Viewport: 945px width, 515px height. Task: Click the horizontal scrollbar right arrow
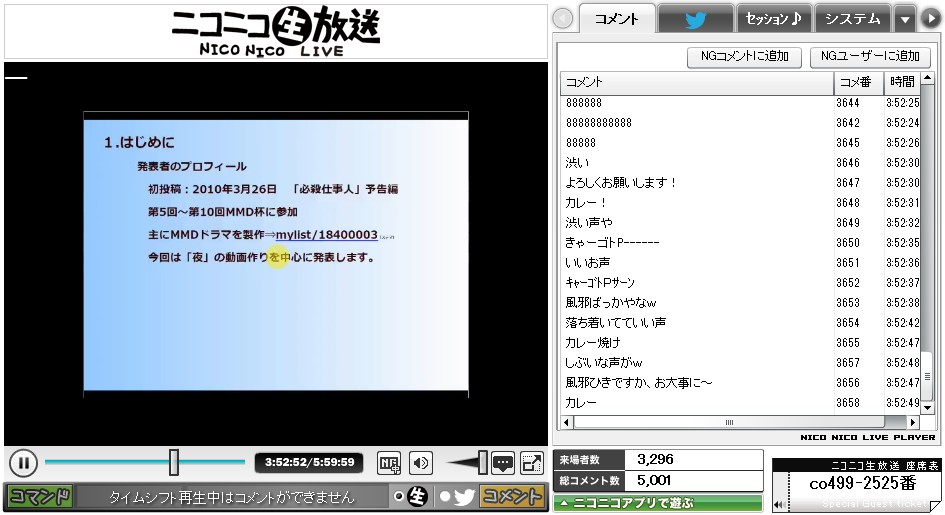point(914,422)
